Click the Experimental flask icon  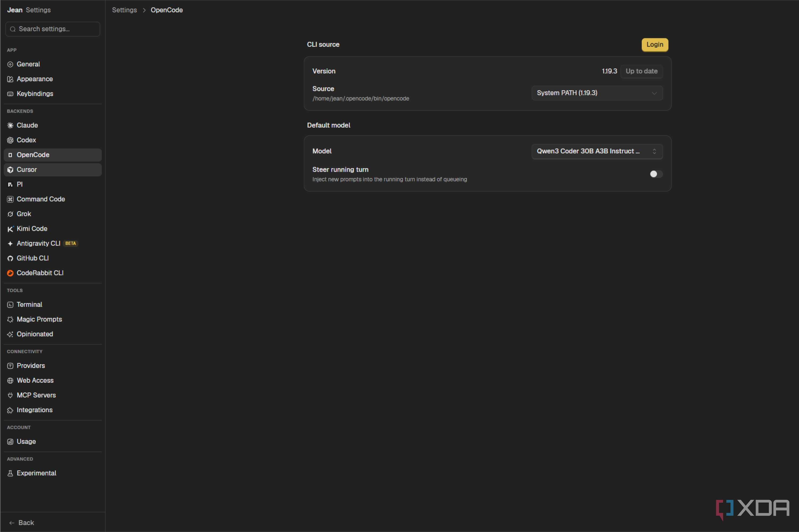tap(10, 473)
